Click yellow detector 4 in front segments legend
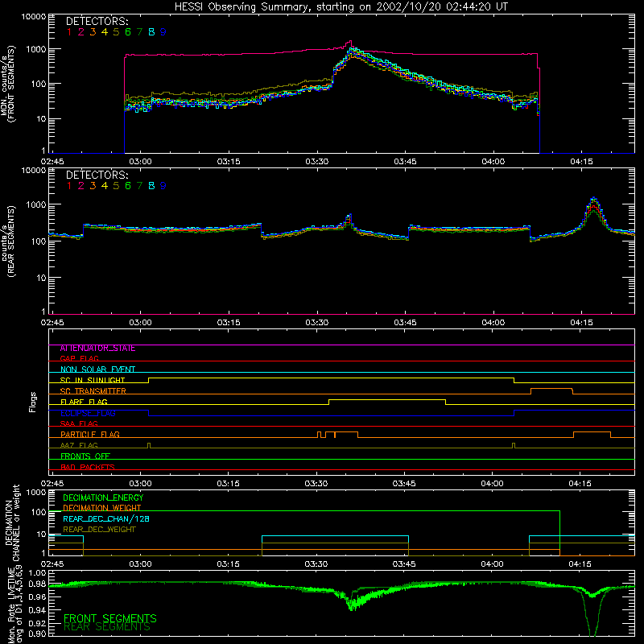The height and width of the screenshot is (644, 644). pyautogui.click(x=105, y=31)
